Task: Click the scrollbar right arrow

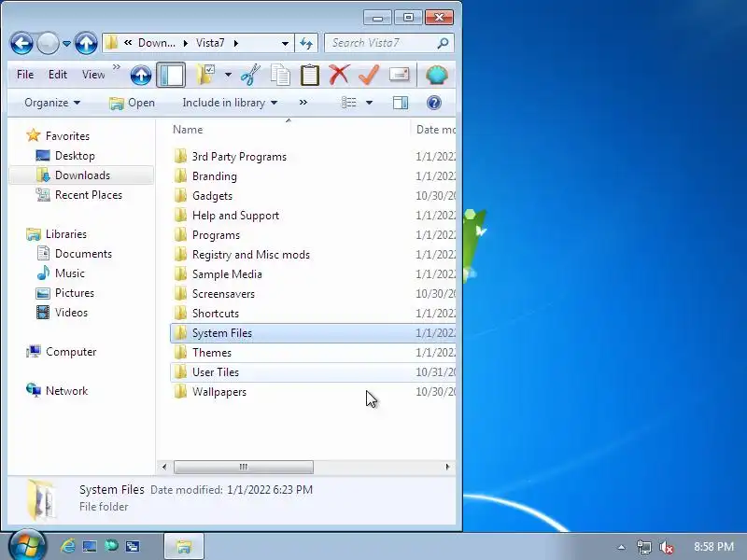Action: pyautogui.click(x=447, y=467)
